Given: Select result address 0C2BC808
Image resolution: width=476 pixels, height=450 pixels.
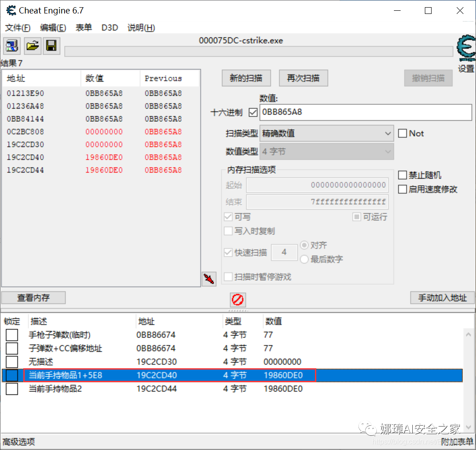Looking at the screenshot, I should 25,132.
